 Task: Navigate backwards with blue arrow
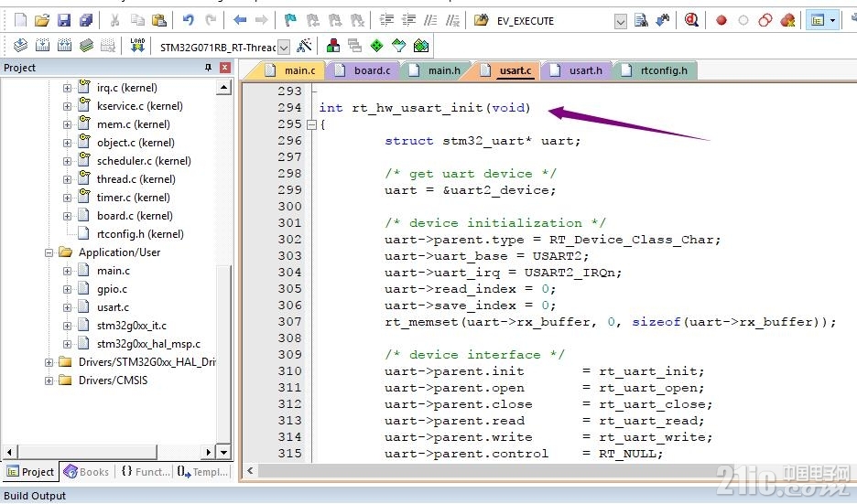(x=239, y=21)
